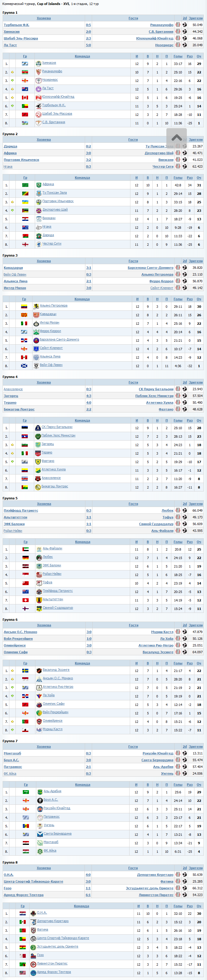Image resolution: width=207 pixels, height=980 pixels.
Task: Click Африка team crest in Group 2 table
Action: tap(39, 185)
